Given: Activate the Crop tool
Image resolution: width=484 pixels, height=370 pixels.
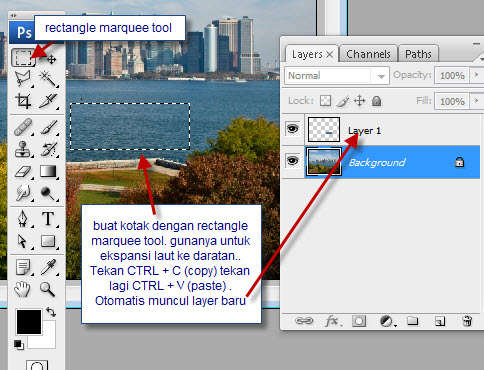Looking at the screenshot, I should click(x=23, y=101).
